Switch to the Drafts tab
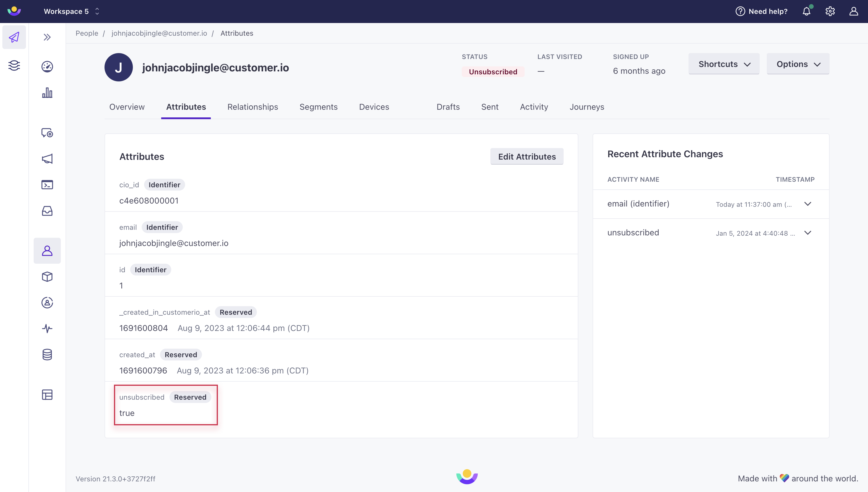Image resolution: width=868 pixels, height=492 pixels. click(448, 107)
